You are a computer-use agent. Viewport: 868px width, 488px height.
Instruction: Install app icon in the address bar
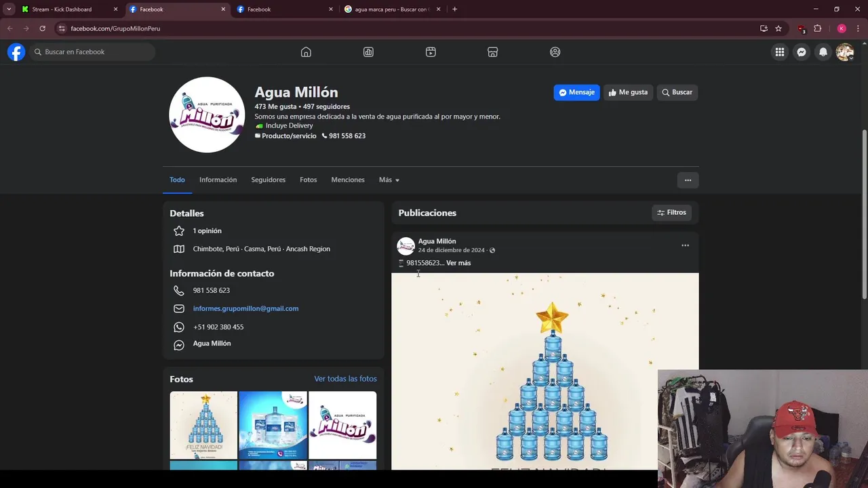point(764,28)
